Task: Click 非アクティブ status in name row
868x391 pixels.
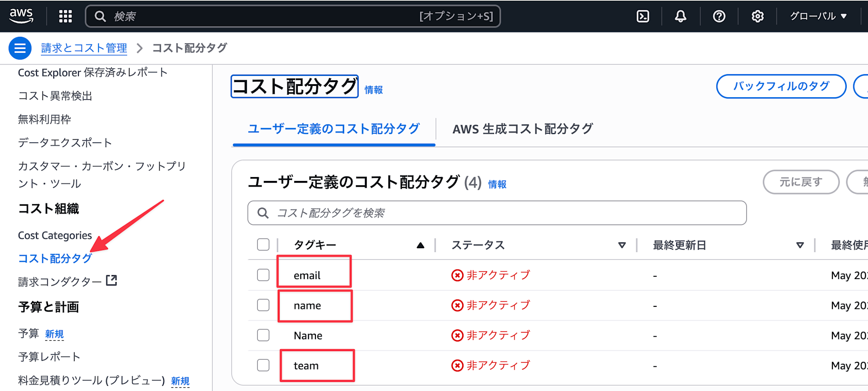Action: 498,305
